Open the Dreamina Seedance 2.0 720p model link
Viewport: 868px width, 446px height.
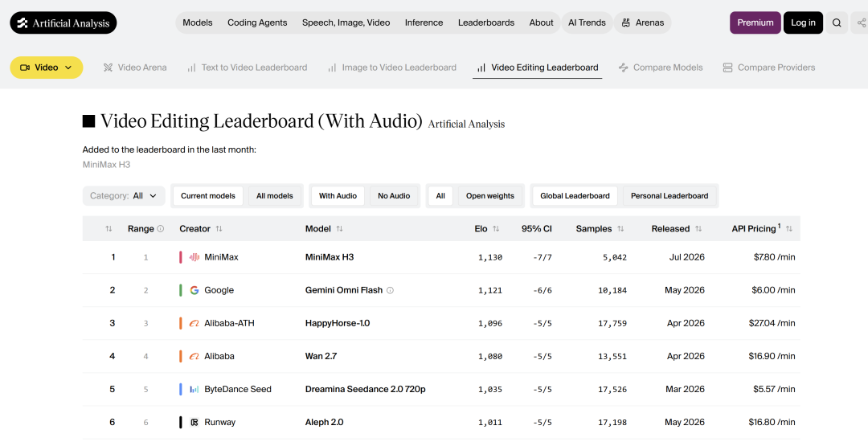tap(366, 389)
